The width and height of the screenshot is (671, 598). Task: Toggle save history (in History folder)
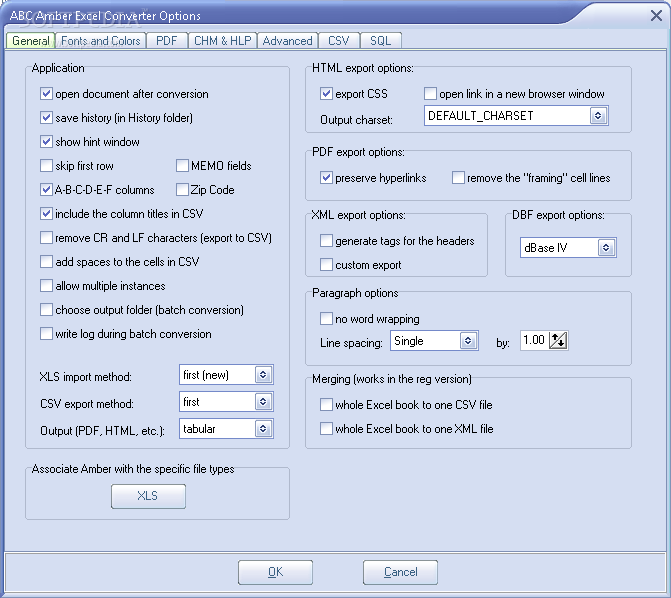[46, 118]
